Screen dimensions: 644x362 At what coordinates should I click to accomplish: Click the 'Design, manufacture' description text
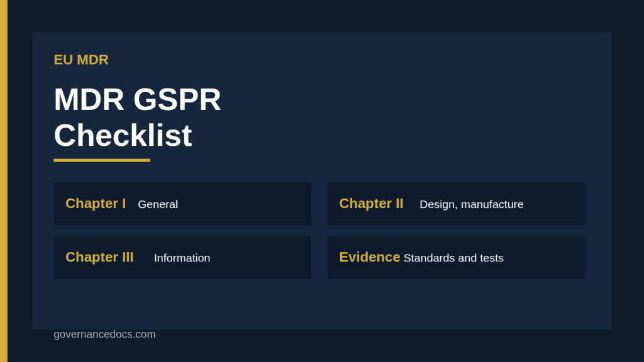click(472, 204)
